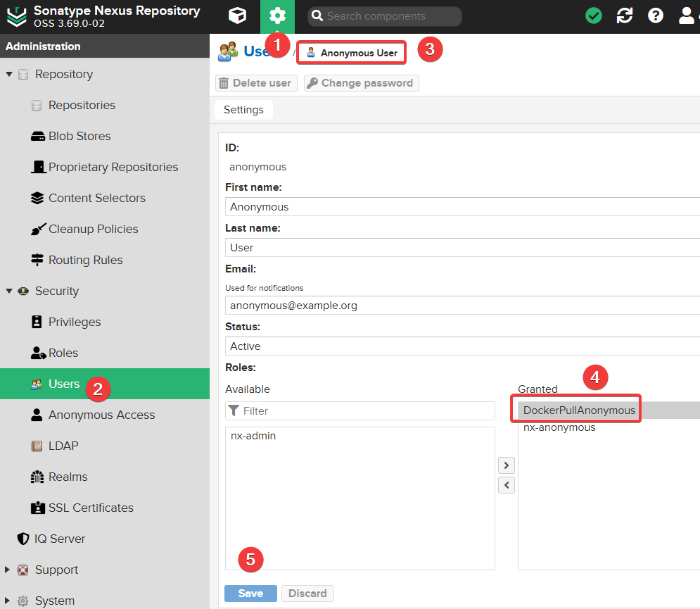This screenshot has width=700, height=609.
Task: Open the help question mark icon
Action: pyautogui.click(x=656, y=15)
